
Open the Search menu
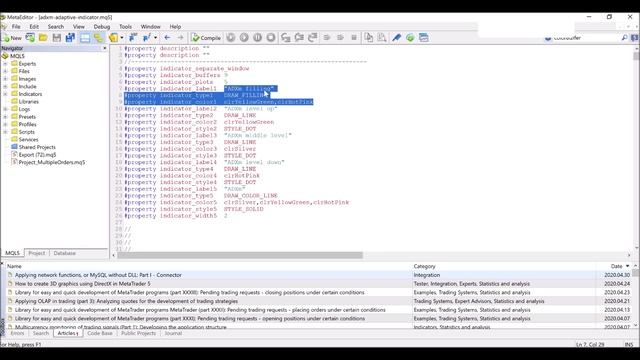[56, 27]
